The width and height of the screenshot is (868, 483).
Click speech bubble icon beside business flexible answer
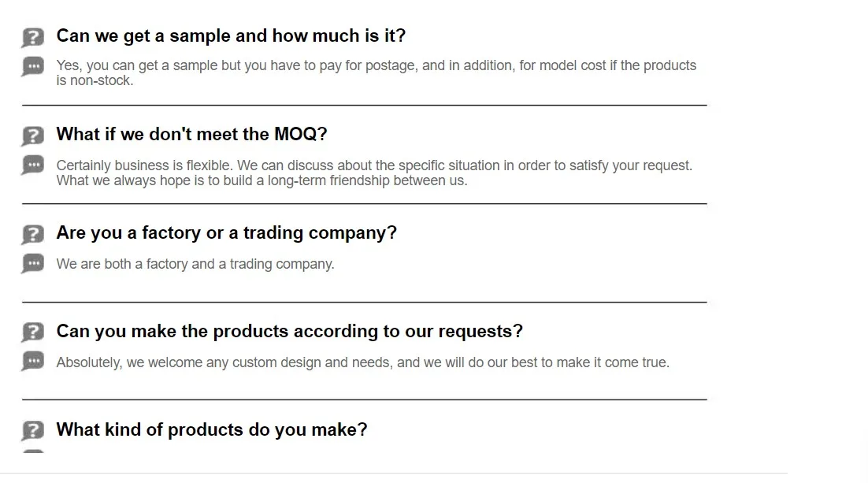(x=32, y=165)
